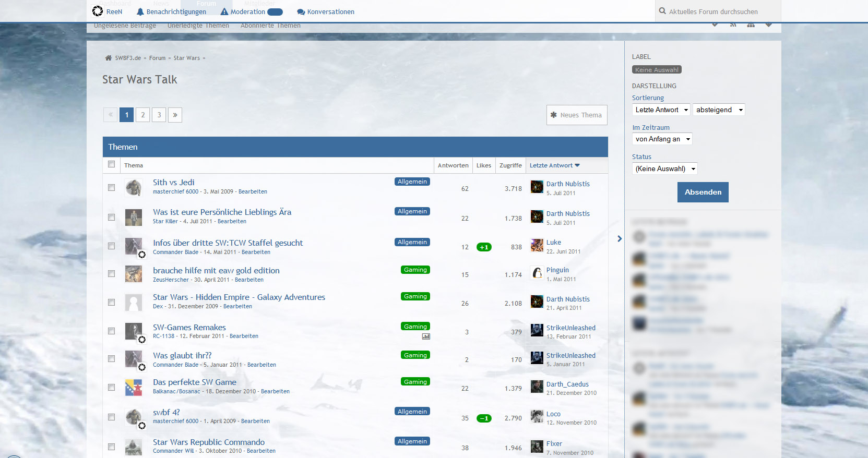Click the Gaming label on eaw gold edition
This screenshot has height=458, width=868.
pyautogui.click(x=415, y=270)
